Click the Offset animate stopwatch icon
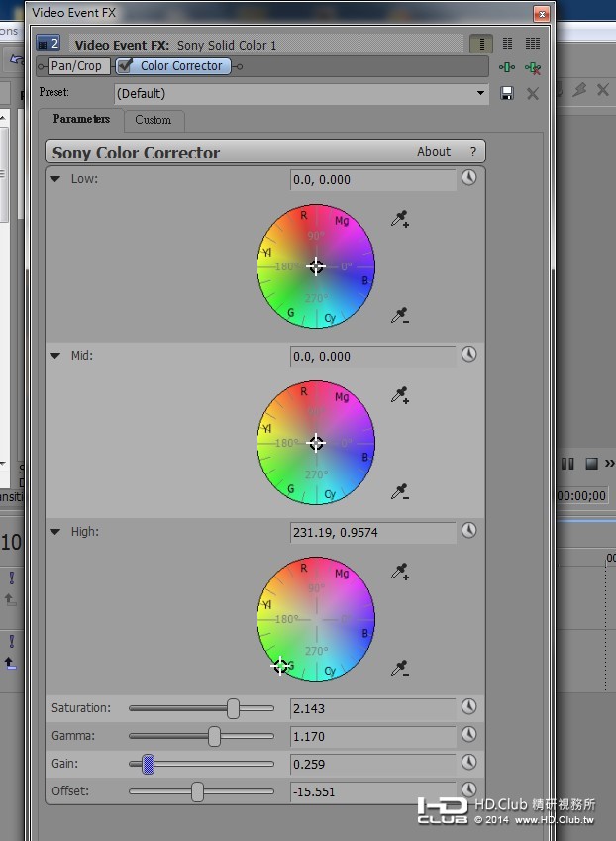 pyautogui.click(x=468, y=789)
